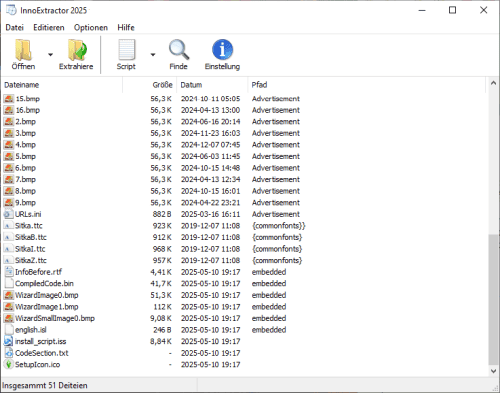
Task: Select the 9.bmp file icon
Action: (9, 203)
